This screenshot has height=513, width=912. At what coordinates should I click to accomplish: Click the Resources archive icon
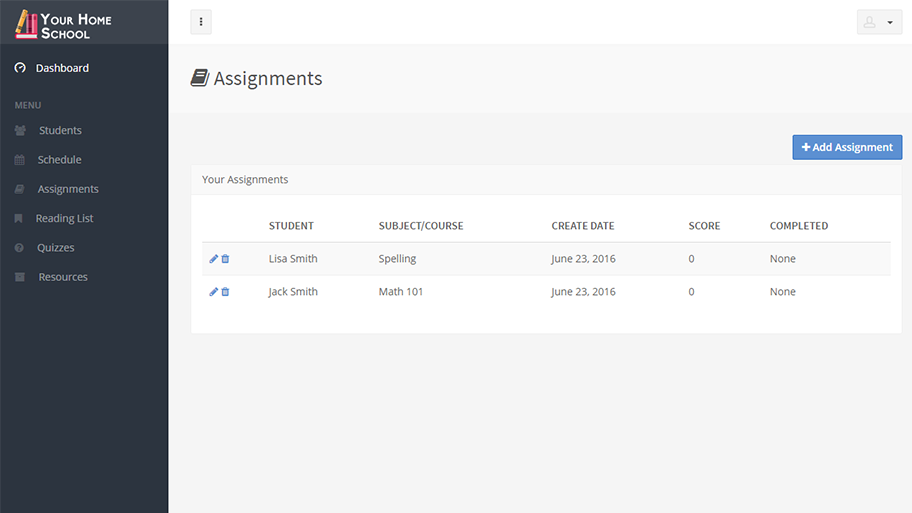tap(20, 277)
